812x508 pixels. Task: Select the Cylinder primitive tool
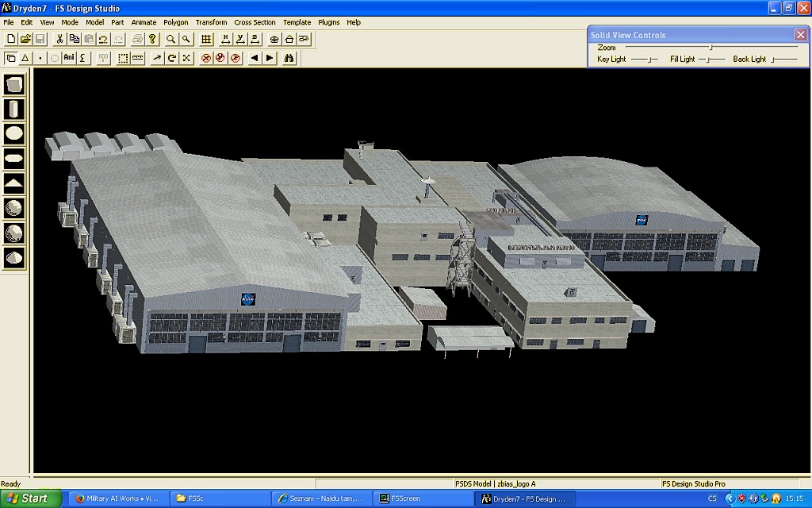click(14, 109)
